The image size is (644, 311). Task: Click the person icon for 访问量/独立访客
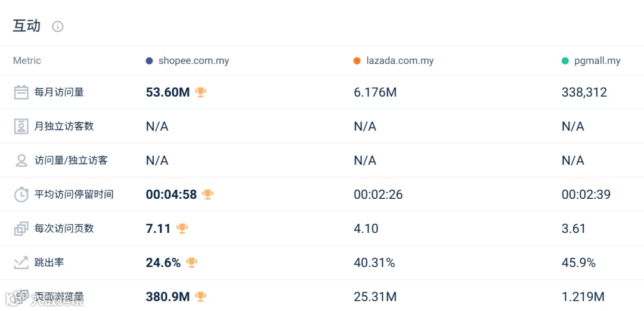pyautogui.click(x=21, y=161)
